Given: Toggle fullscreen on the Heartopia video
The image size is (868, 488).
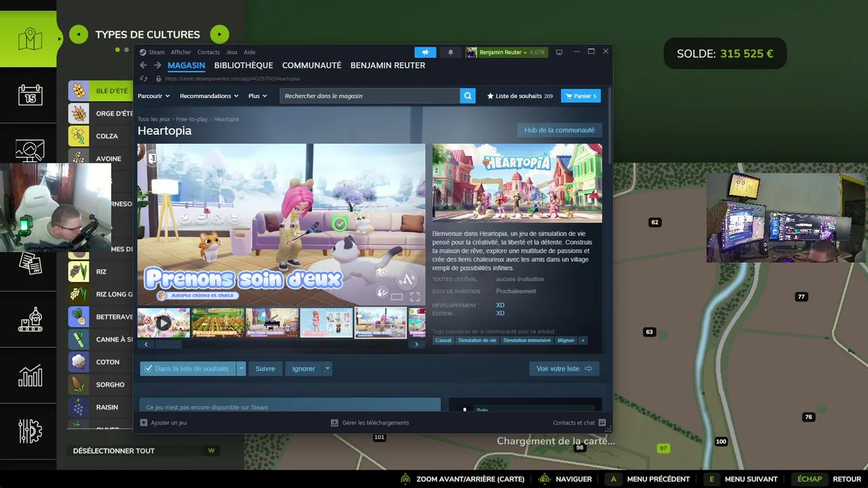Looking at the screenshot, I should pos(415,297).
